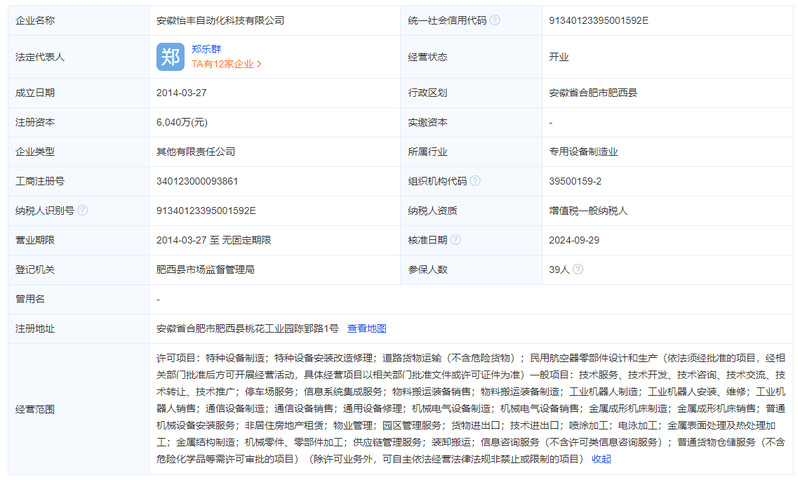Click help icon next to 纳税人识别号
This screenshot has height=480, width=798.
[82, 211]
